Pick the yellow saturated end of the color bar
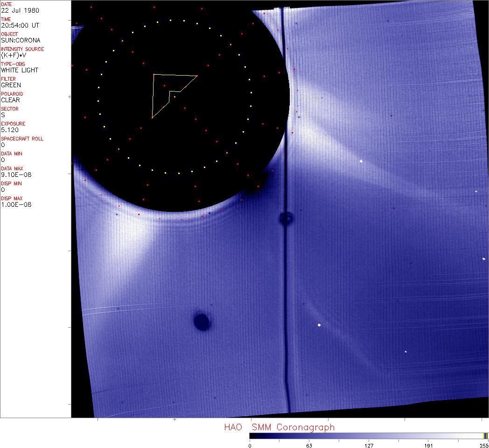Screen dimensions: 489x448 click(x=485, y=436)
